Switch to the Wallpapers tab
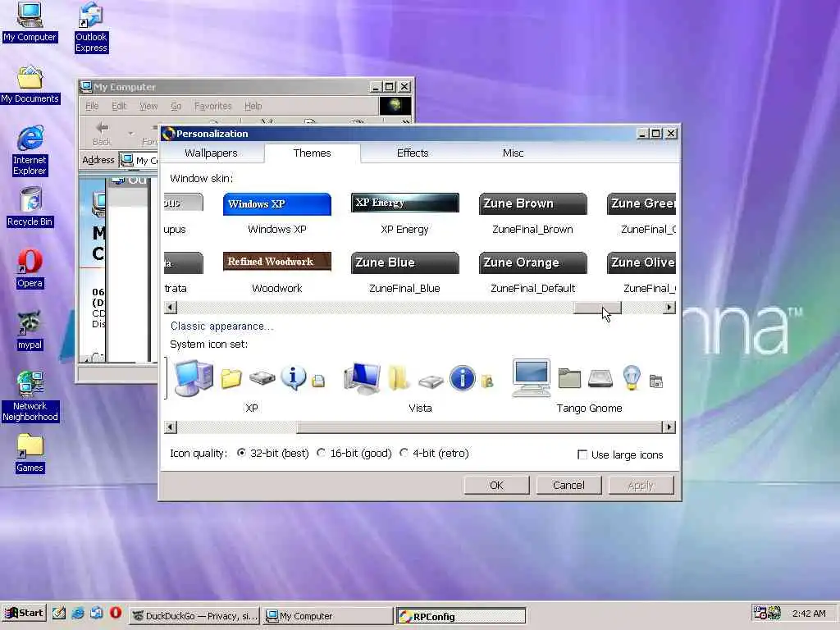Screen dimensions: 840x630 point(211,153)
